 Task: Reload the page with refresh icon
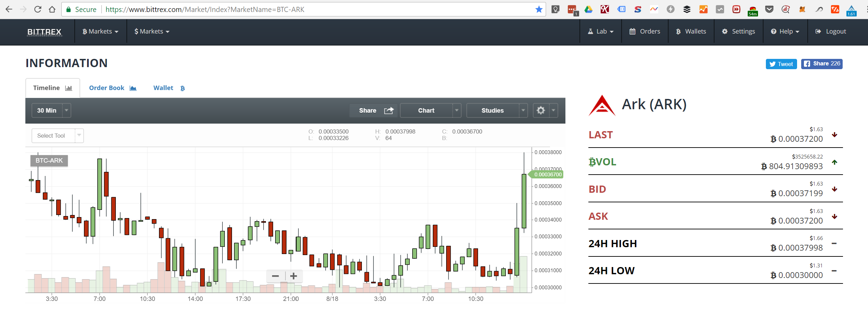coord(38,9)
